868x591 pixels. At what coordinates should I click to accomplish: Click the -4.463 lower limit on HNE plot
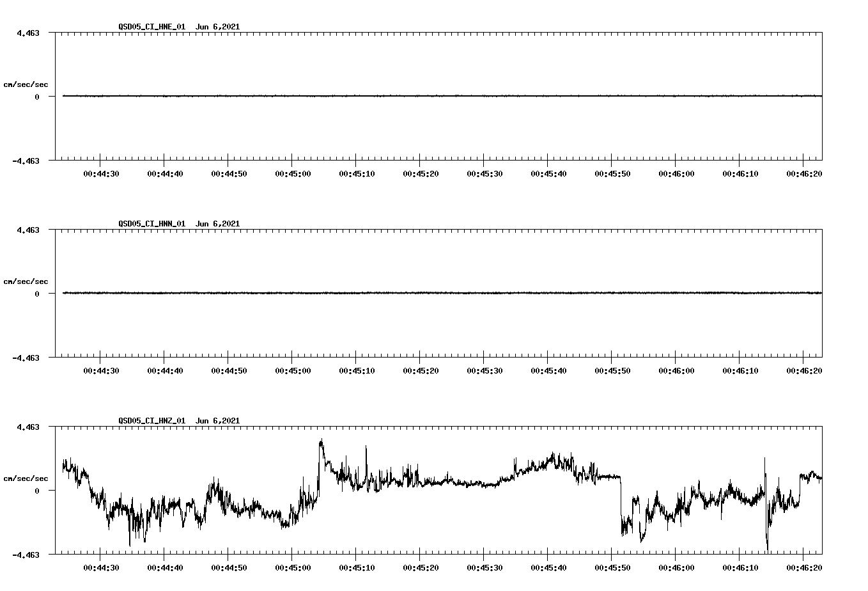pyautogui.click(x=26, y=161)
